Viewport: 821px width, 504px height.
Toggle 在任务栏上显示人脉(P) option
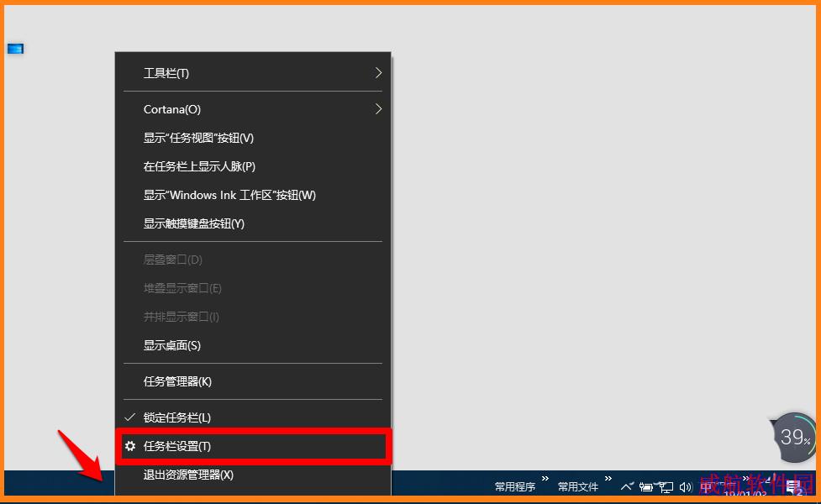tap(199, 166)
